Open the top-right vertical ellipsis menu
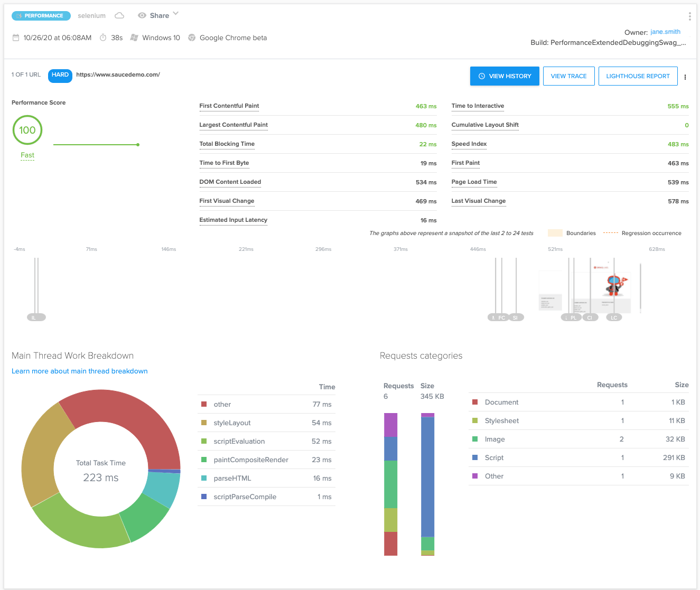Image resolution: width=700 pixels, height=590 pixels. click(x=689, y=16)
